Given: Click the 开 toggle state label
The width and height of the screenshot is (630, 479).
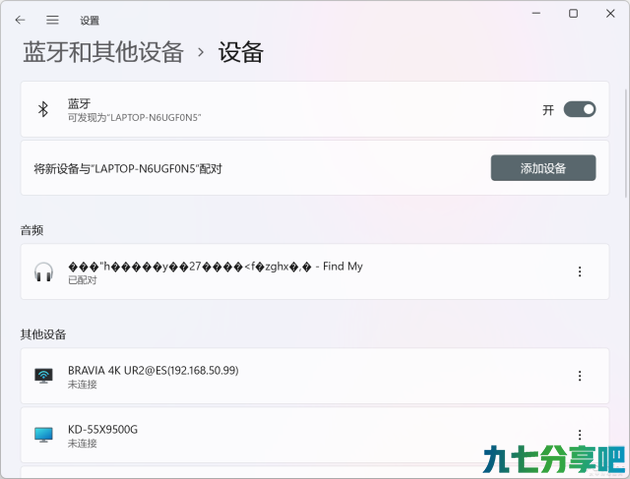Looking at the screenshot, I should coord(548,110).
